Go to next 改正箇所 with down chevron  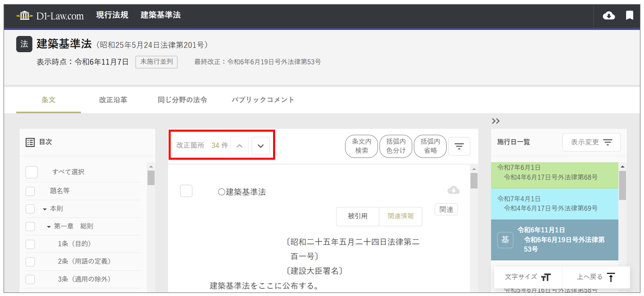click(x=260, y=146)
